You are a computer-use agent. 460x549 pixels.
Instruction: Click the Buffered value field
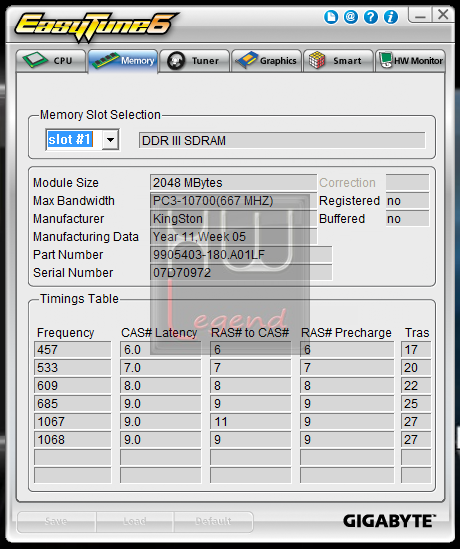click(407, 218)
